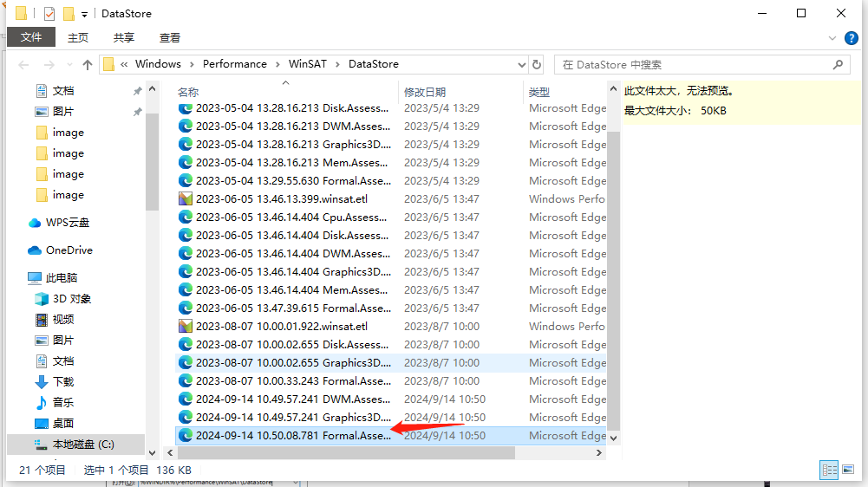Refresh the DataStore folder view

pyautogui.click(x=537, y=65)
